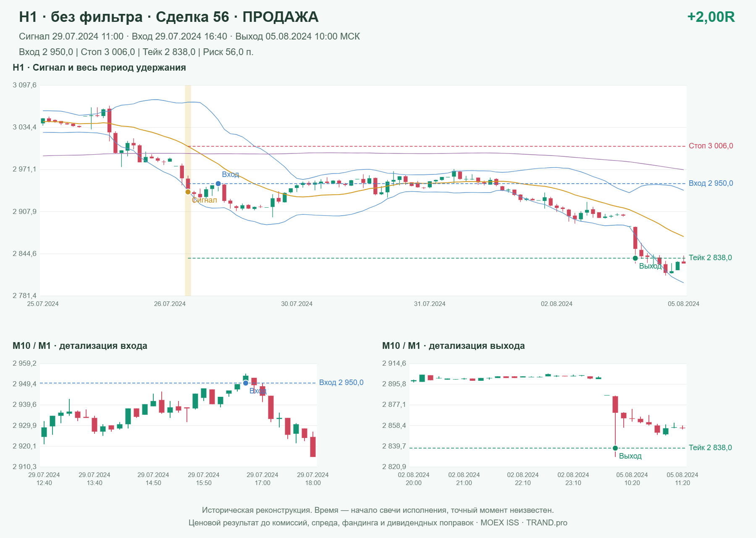Click the 05.08.2024 date on H1 axis
Viewport: 756px width, 538px height.
point(683,304)
